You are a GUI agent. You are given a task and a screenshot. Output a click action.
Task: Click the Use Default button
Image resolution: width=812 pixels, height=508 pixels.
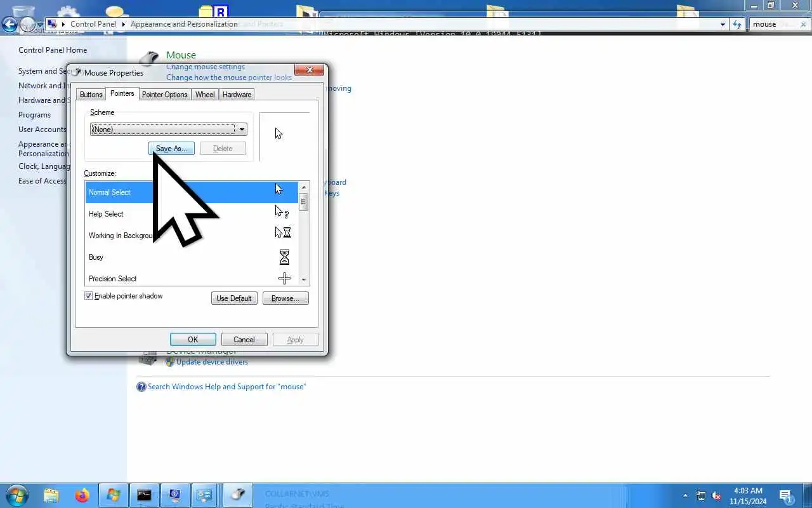[x=234, y=298]
